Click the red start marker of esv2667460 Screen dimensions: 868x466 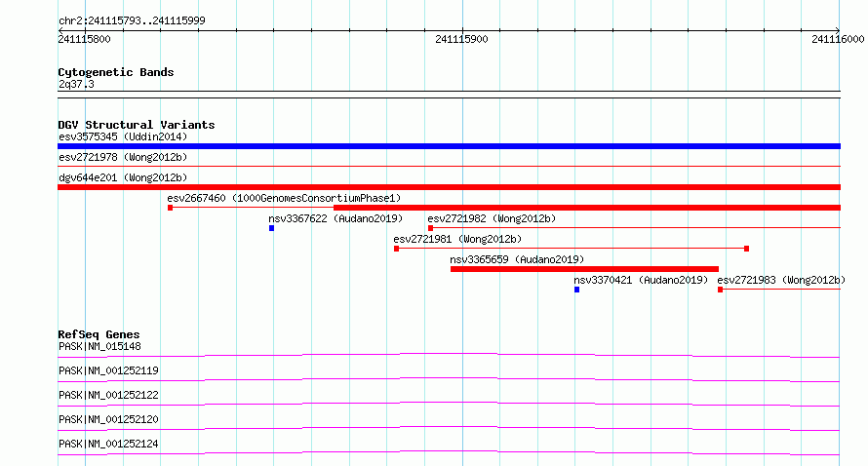point(170,208)
